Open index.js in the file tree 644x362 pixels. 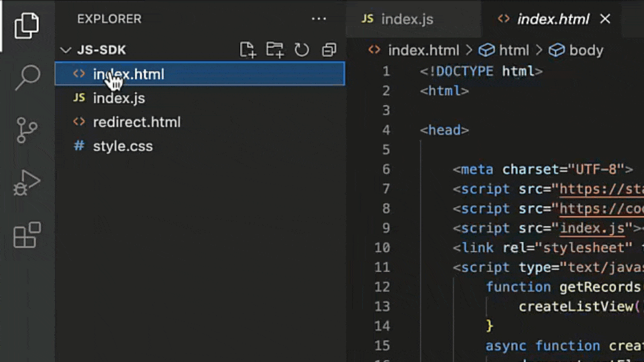coord(119,98)
